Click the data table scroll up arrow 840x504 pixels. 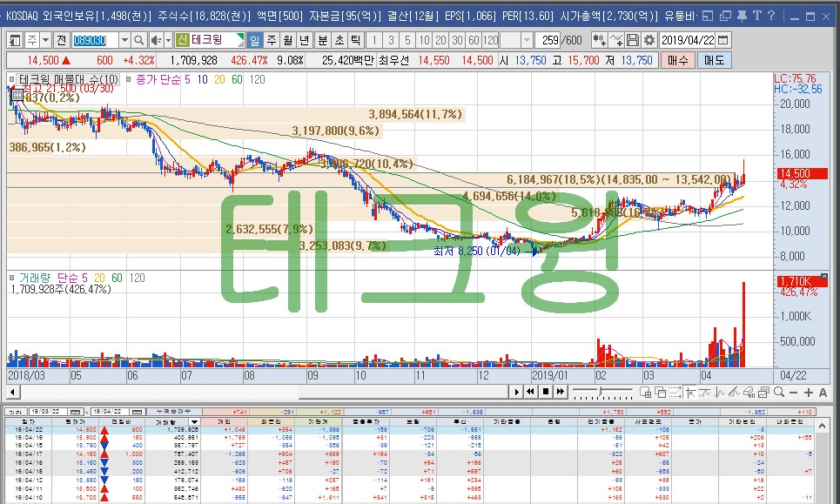822,426
